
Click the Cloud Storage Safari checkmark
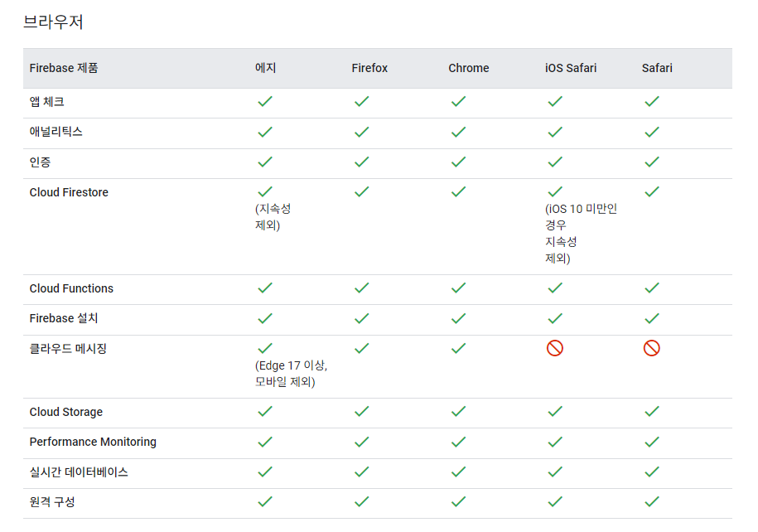tap(652, 412)
